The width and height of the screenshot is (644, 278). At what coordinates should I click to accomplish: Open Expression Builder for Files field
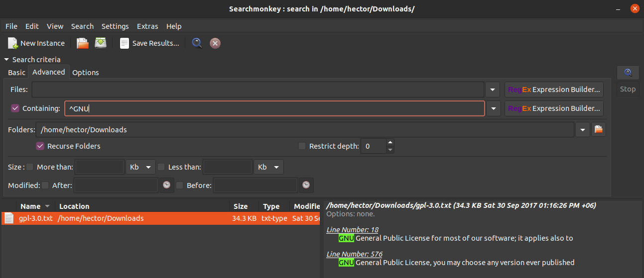click(x=554, y=90)
